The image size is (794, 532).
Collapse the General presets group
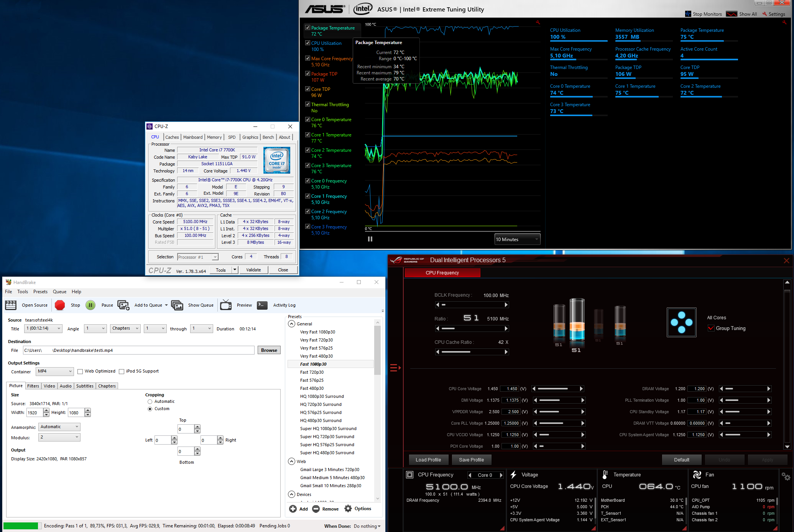292,324
